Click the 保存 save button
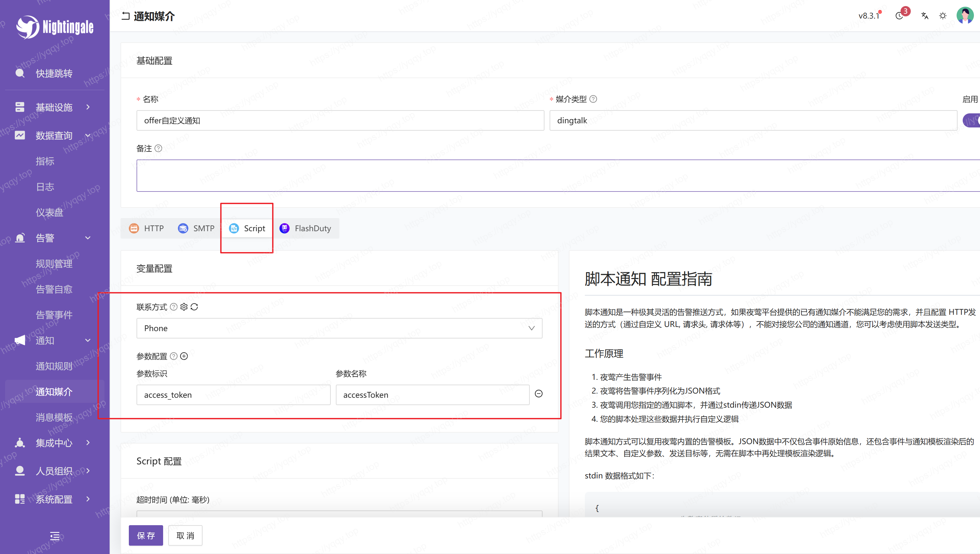 pyautogui.click(x=146, y=535)
